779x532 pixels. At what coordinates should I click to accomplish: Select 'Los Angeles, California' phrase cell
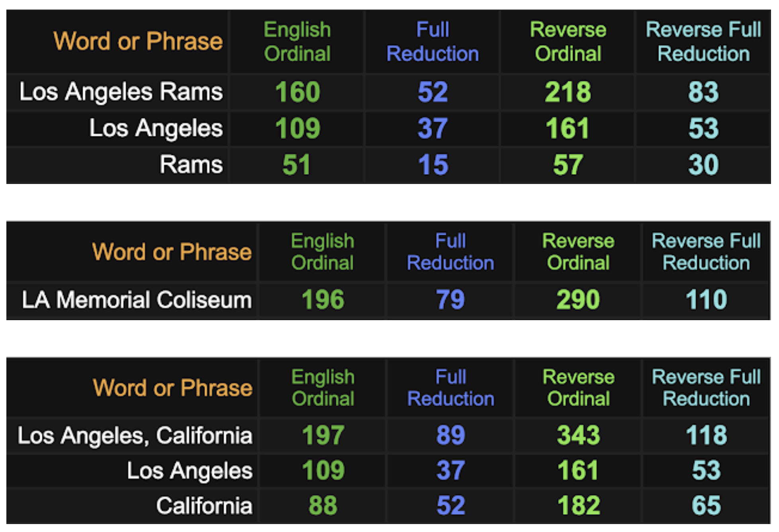135,435
